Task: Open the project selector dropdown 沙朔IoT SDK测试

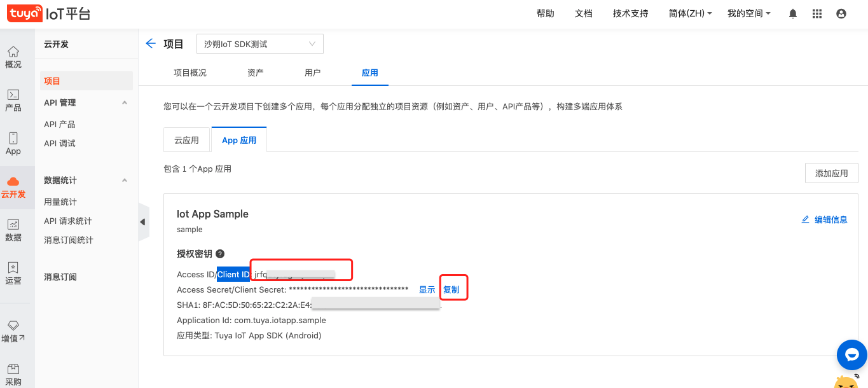Action: coord(259,44)
